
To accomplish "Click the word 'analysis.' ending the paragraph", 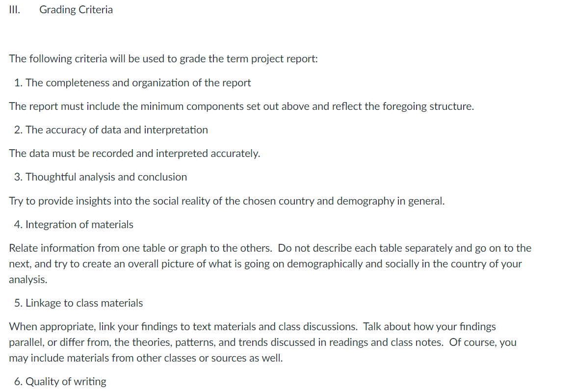I will pos(28,280).
